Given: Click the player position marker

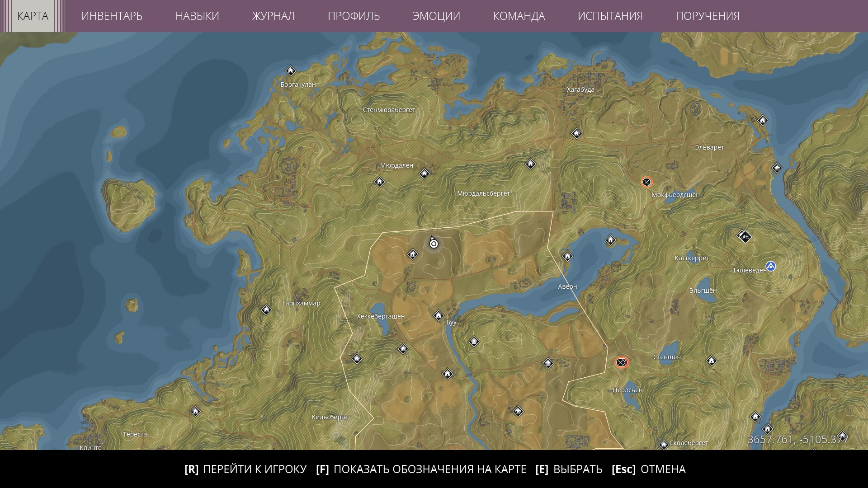Looking at the screenshot, I should tap(434, 243).
